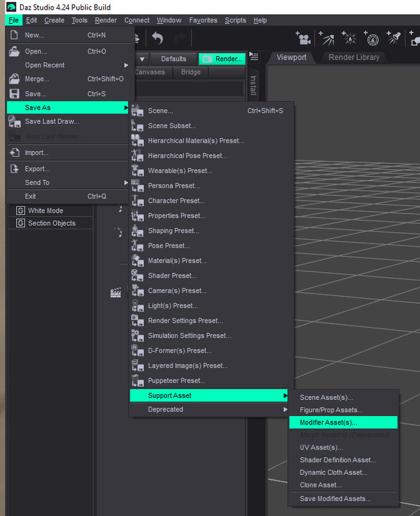The image size is (420, 516).
Task: Open the Edit menu
Action: (x=32, y=21)
